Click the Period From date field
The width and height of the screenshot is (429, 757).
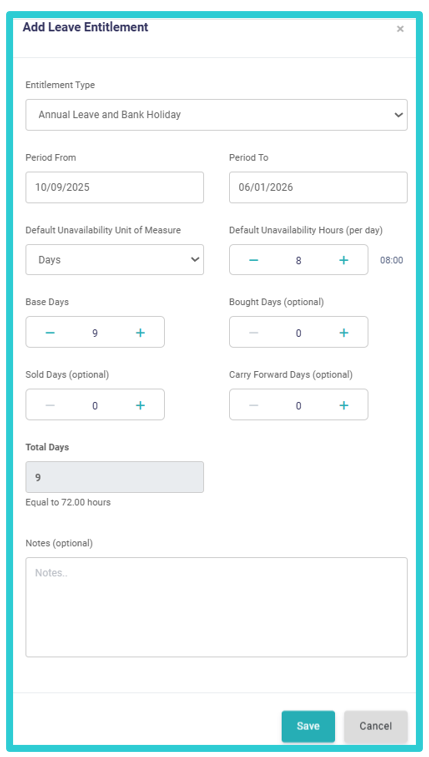tap(114, 187)
